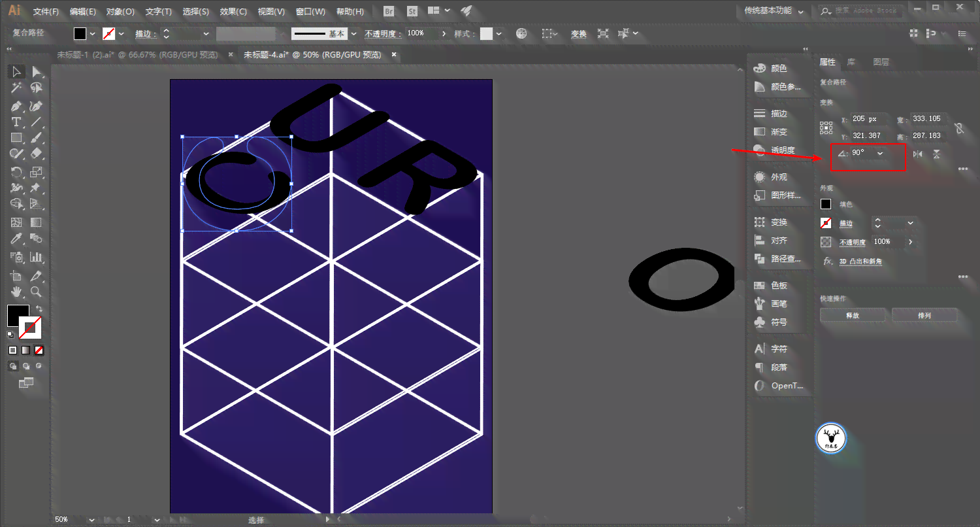Choose the Lasso tool
Screen dimensions: 980x527
37,88
